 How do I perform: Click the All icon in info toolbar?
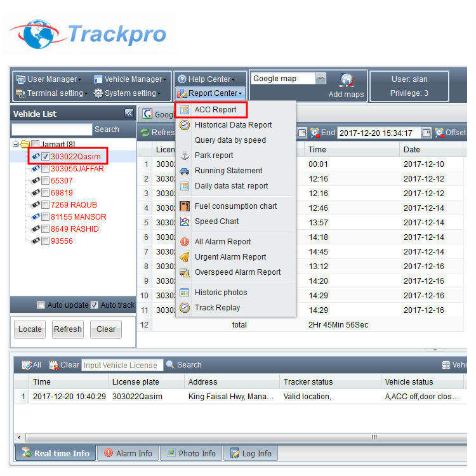click(x=27, y=365)
